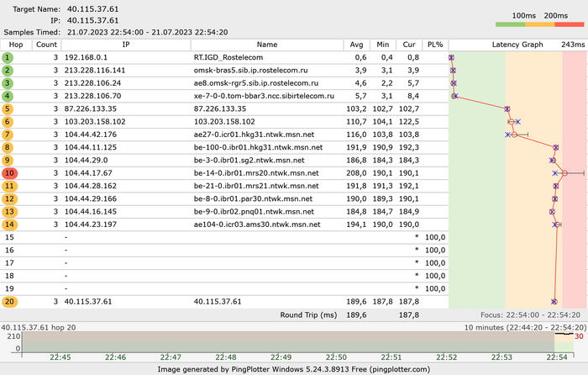Click the green hop 1 circle icon

8,57
